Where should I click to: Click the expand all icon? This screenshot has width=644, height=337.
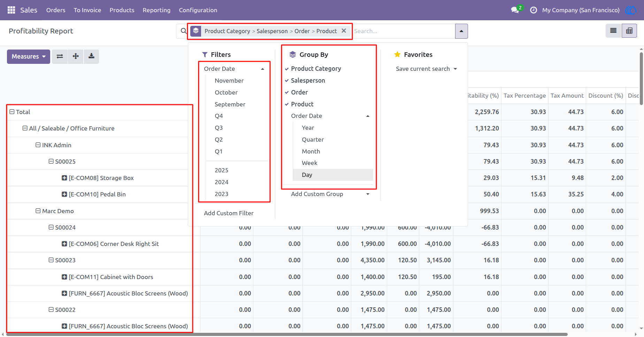(76, 56)
